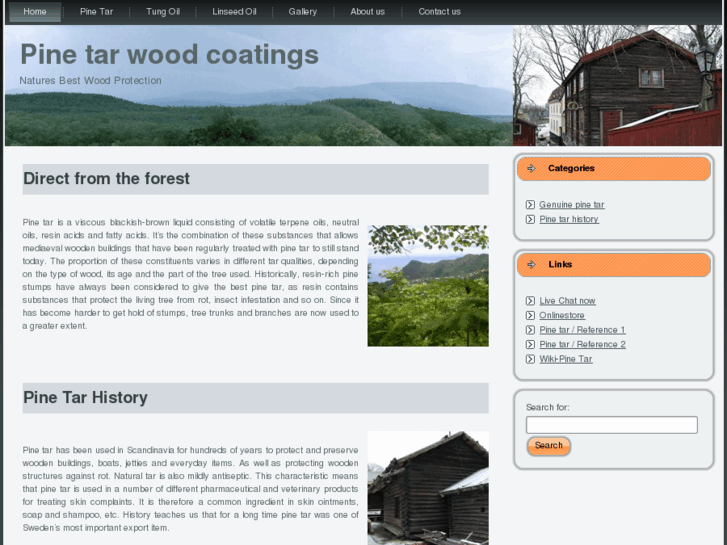Open the Gallery page from the navigation
This screenshot has width=727, height=545.
click(x=302, y=12)
